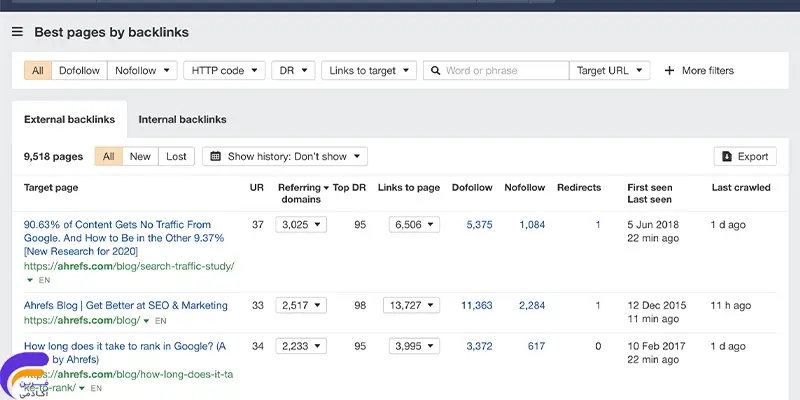Sort by the Referring domains column
The height and width of the screenshot is (400, 800).
point(303,193)
